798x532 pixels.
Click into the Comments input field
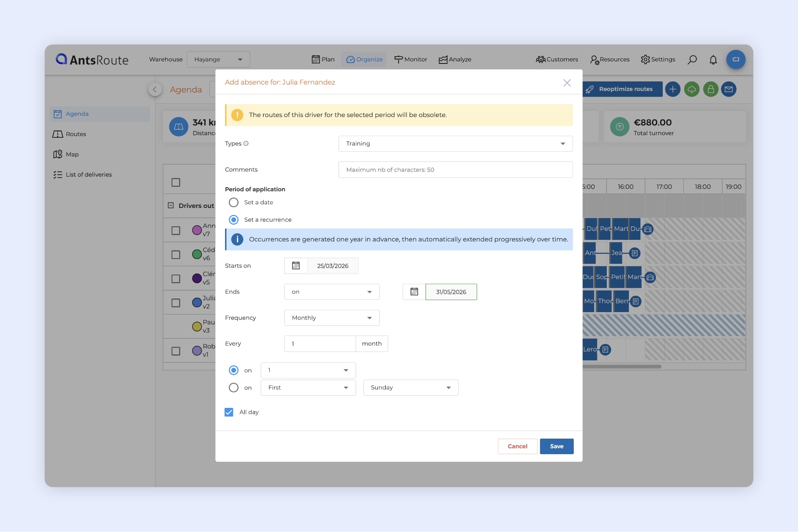[455, 170]
